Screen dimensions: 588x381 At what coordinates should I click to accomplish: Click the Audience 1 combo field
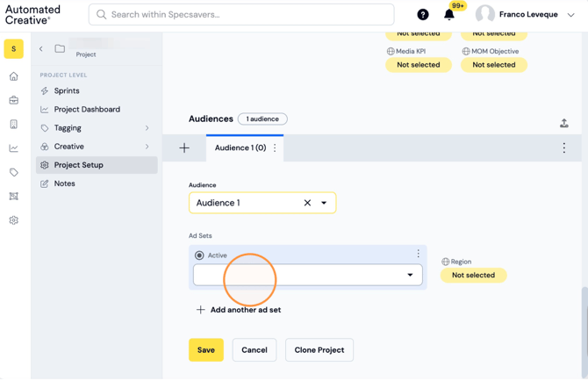pyautogui.click(x=262, y=203)
